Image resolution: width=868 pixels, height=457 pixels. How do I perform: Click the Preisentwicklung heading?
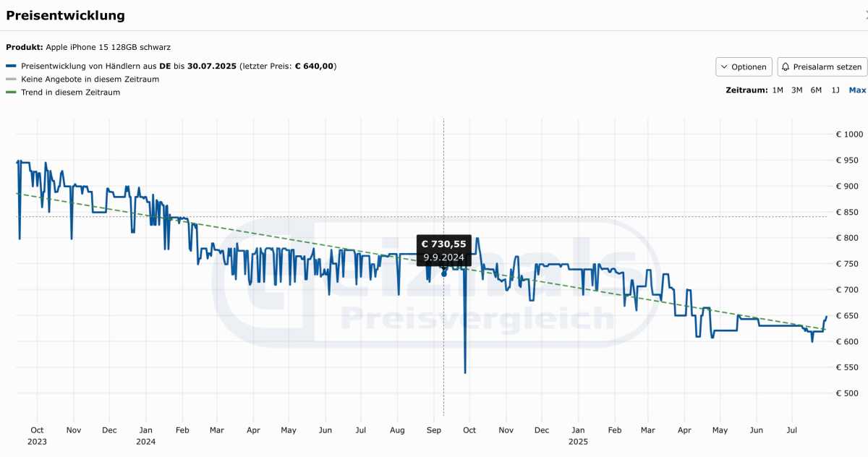(x=65, y=15)
